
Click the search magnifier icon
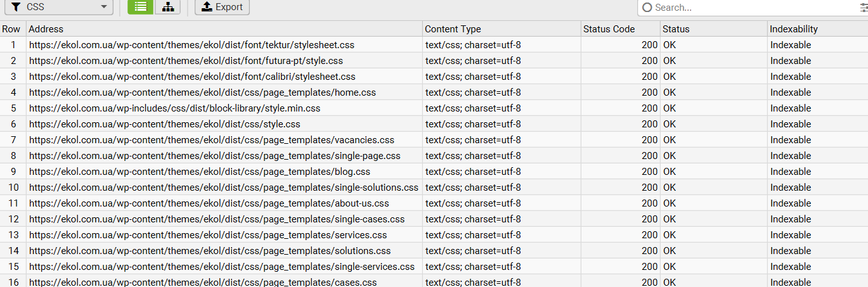tap(647, 8)
